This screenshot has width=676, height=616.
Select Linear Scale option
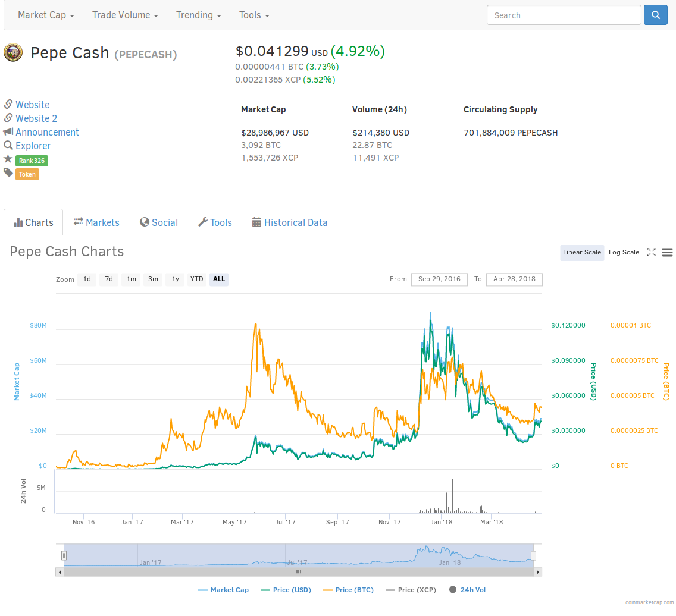pos(581,253)
